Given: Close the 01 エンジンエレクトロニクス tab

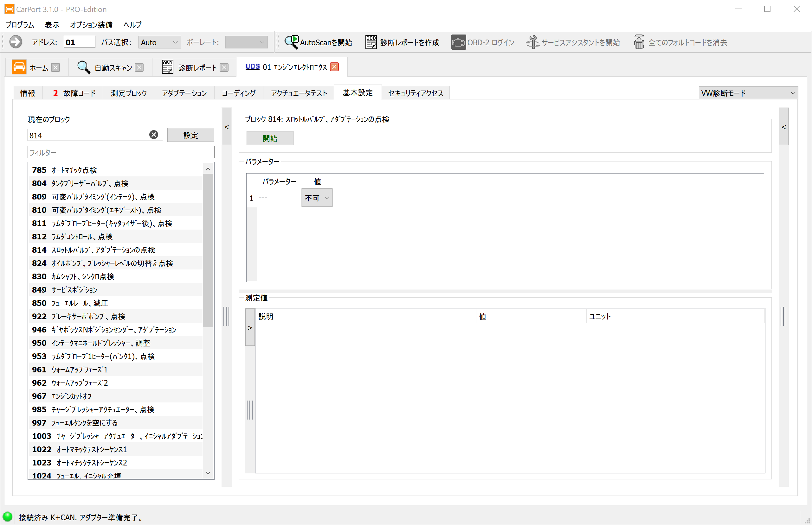Looking at the screenshot, I should click(334, 67).
